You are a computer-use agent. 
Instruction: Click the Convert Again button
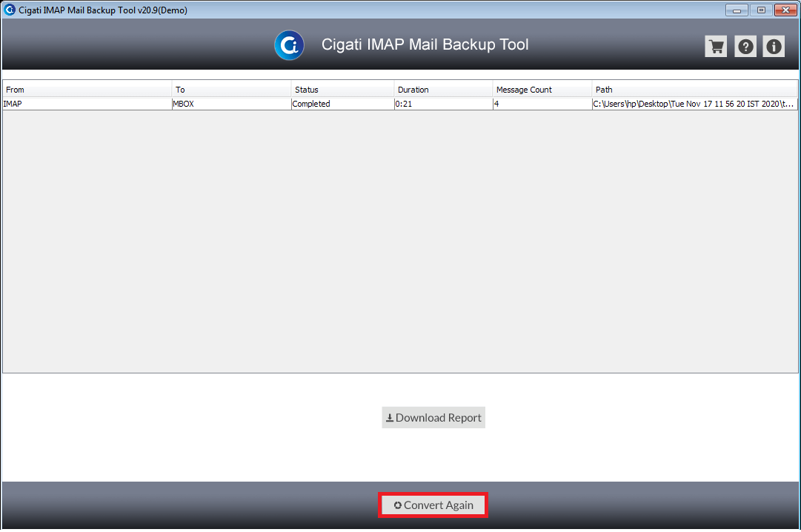(x=433, y=505)
